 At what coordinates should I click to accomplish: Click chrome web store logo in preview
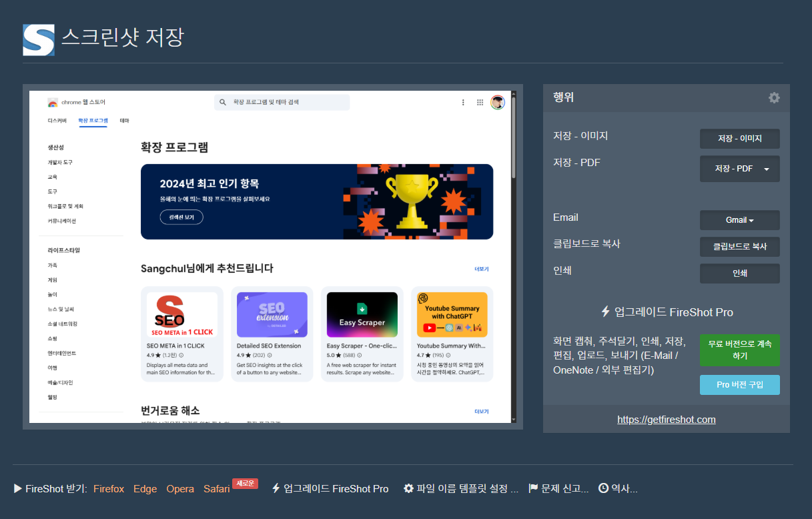(x=53, y=102)
